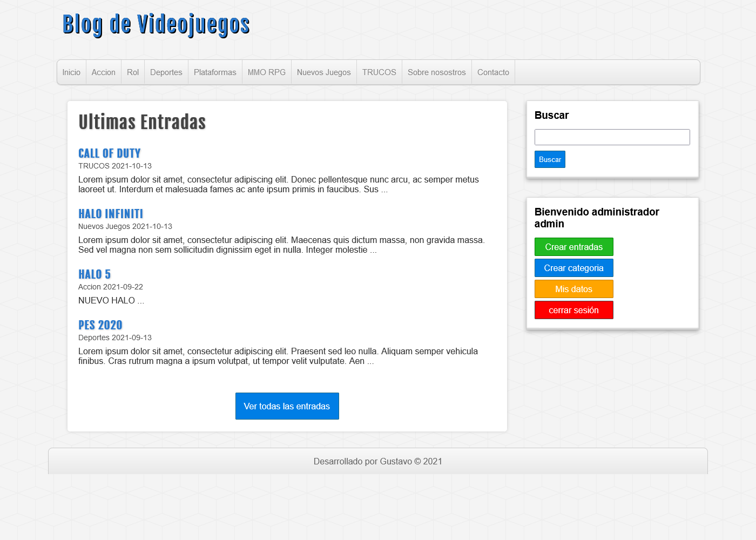The height and width of the screenshot is (540, 756).
Task: Click Desarrollado por Gustavo footer text
Action: click(x=378, y=461)
